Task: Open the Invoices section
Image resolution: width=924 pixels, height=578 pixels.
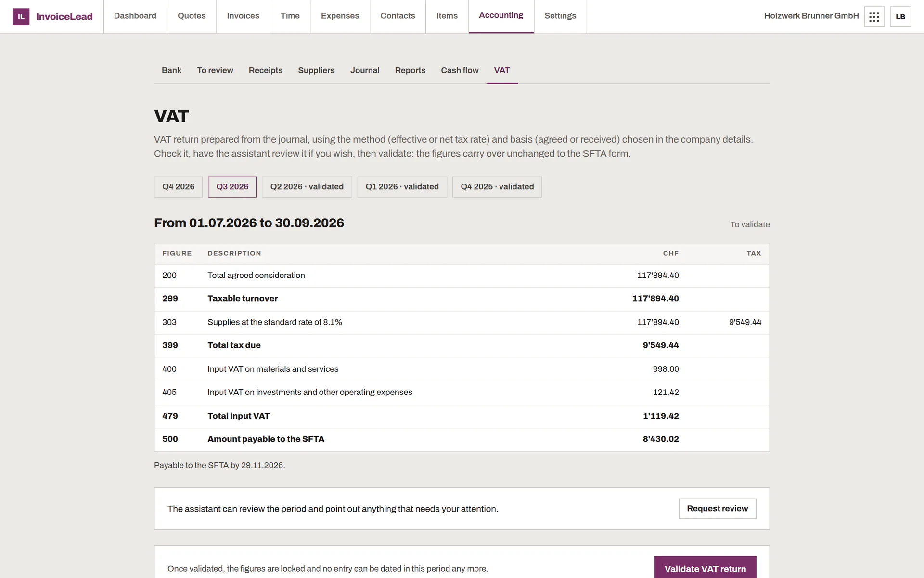Action: 243,16
